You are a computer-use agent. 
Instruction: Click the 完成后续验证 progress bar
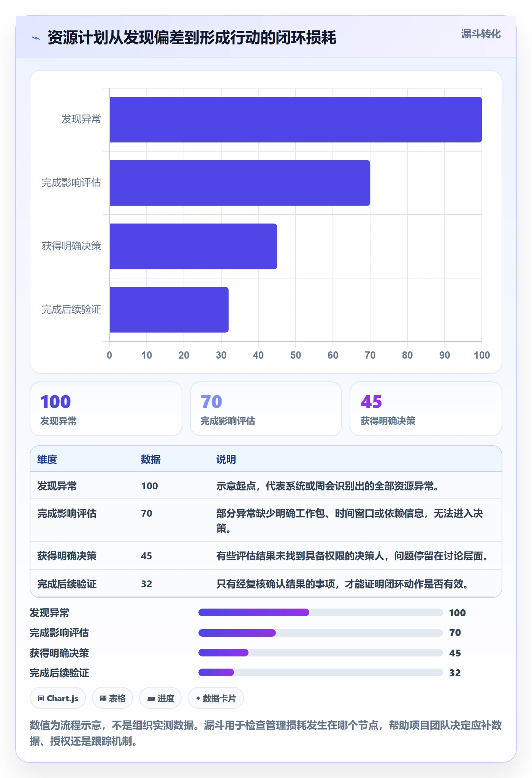click(320, 672)
